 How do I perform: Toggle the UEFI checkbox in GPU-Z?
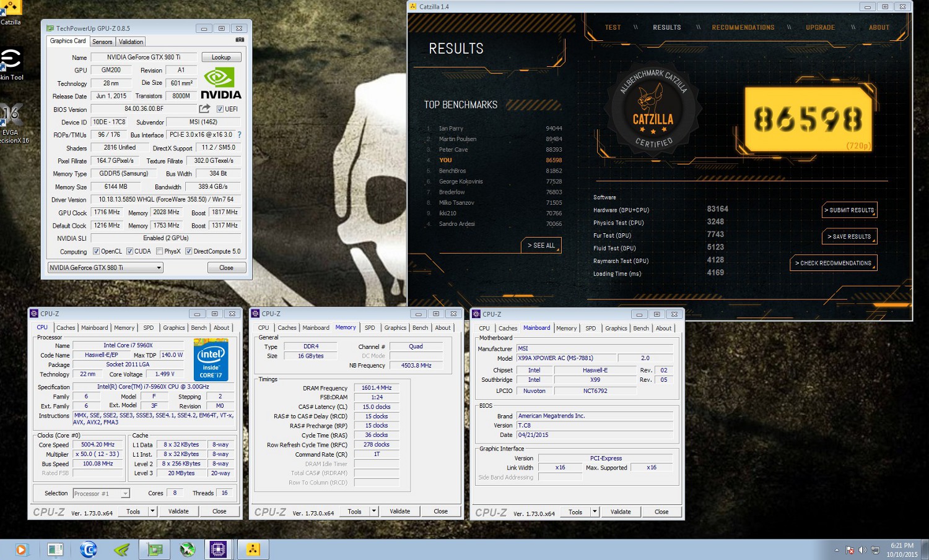click(x=220, y=109)
